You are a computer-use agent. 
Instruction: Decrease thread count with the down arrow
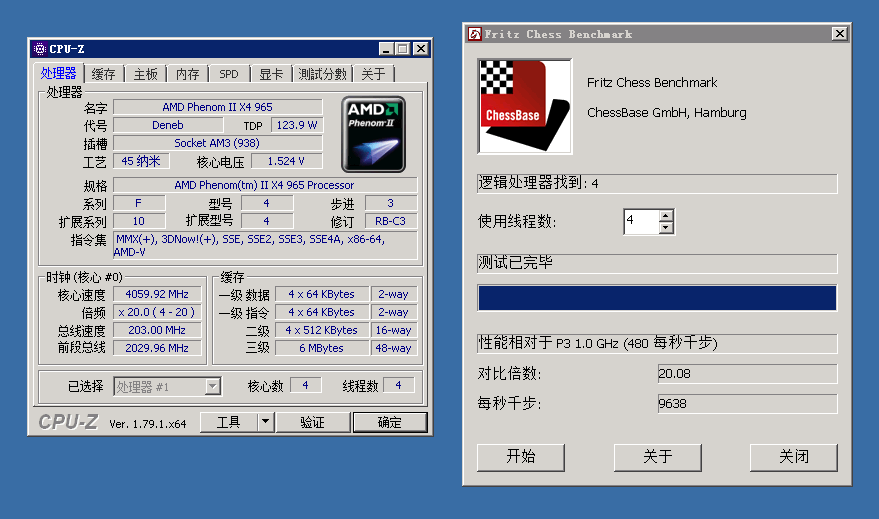tap(665, 228)
